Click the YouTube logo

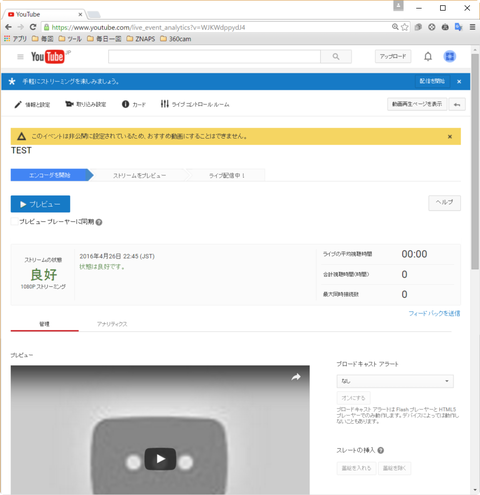(48, 57)
